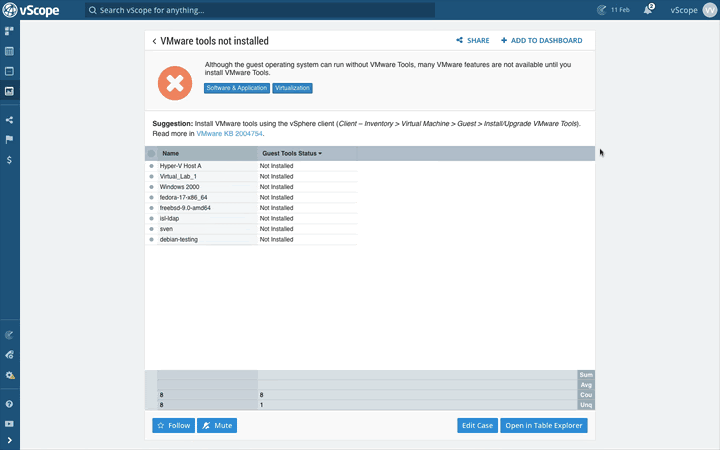Click the video player icon in the sidebar

click(9, 424)
